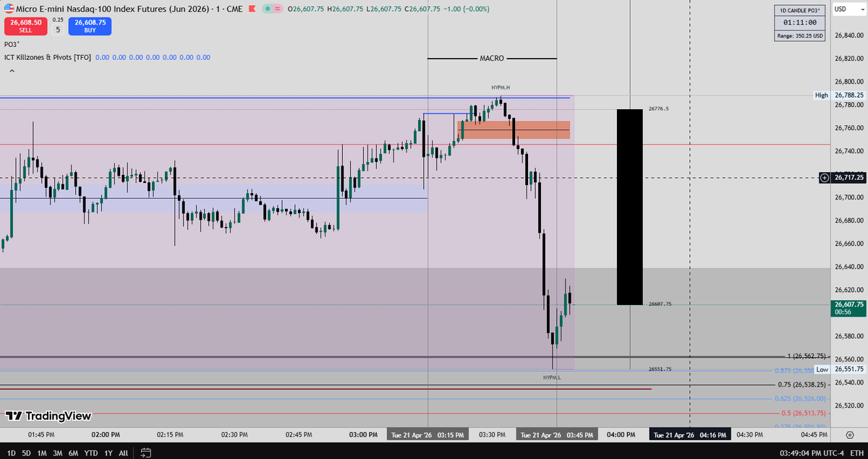The width and height of the screenshot is (868, 459).
Task: Collapse the indicator legend with the chevron arrow
Action: 12,71
